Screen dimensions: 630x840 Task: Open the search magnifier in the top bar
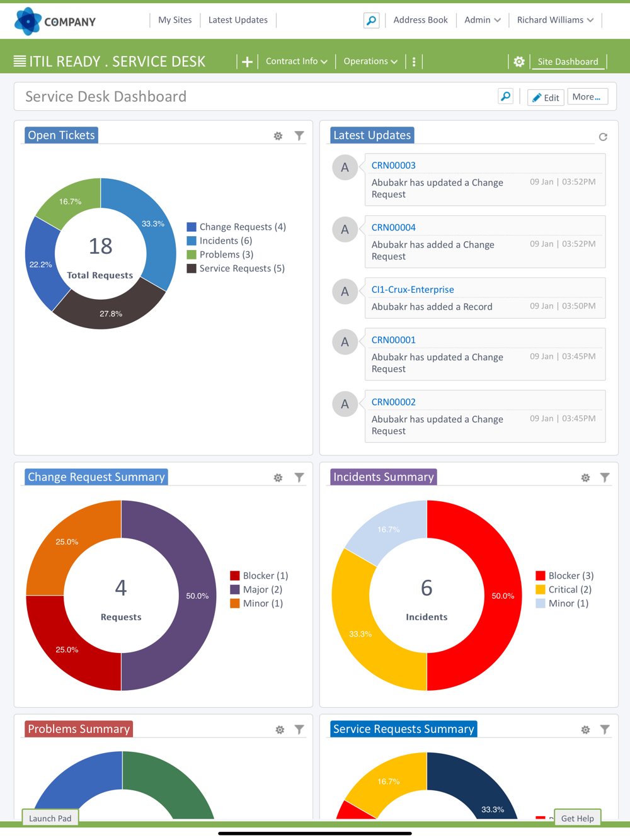click(372, 21)
